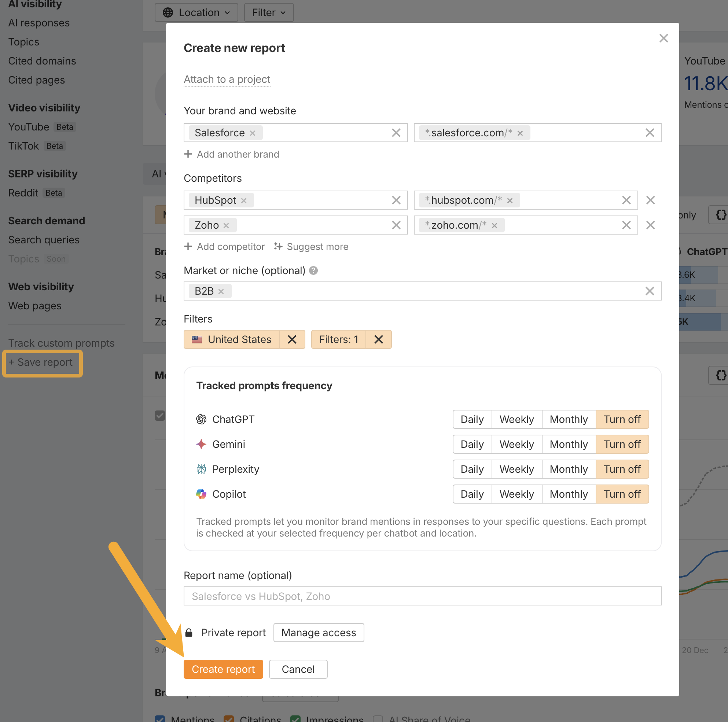Focus the Report name input field
The height and width of the screenshot is (722, 728).
[x=422, y=596]
